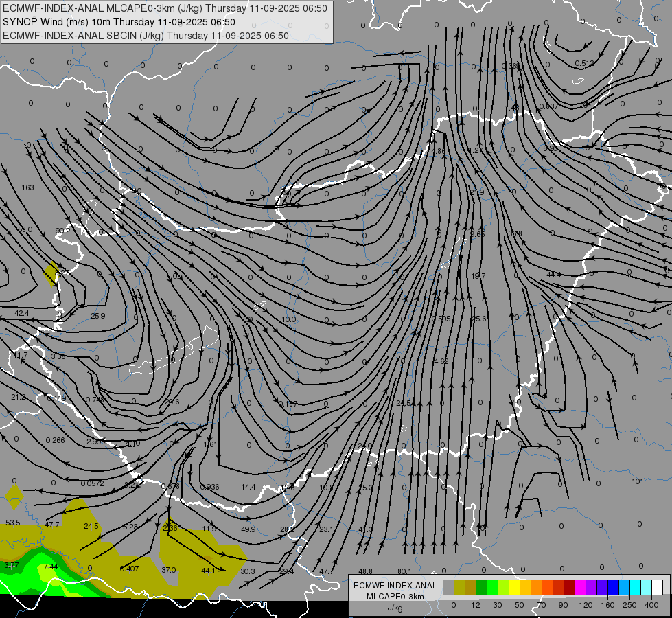This screenshot has width=672, height=618.
Task: Click the legend scale label 250
Action: click(x=629, y=605)
